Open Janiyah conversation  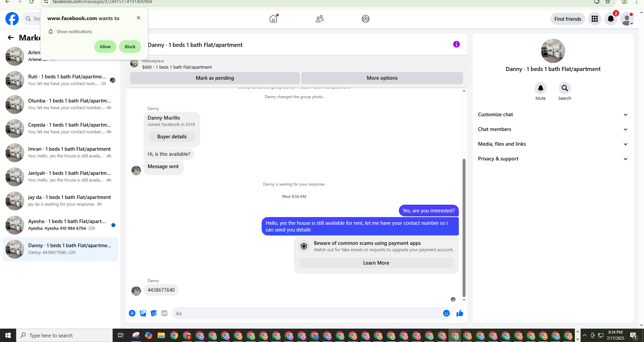tap(60, 177)
